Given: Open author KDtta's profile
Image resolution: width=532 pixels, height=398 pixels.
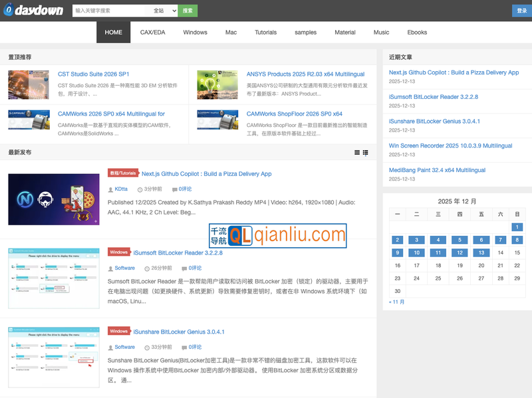Looking at the screenshot, I should point(121,189).
